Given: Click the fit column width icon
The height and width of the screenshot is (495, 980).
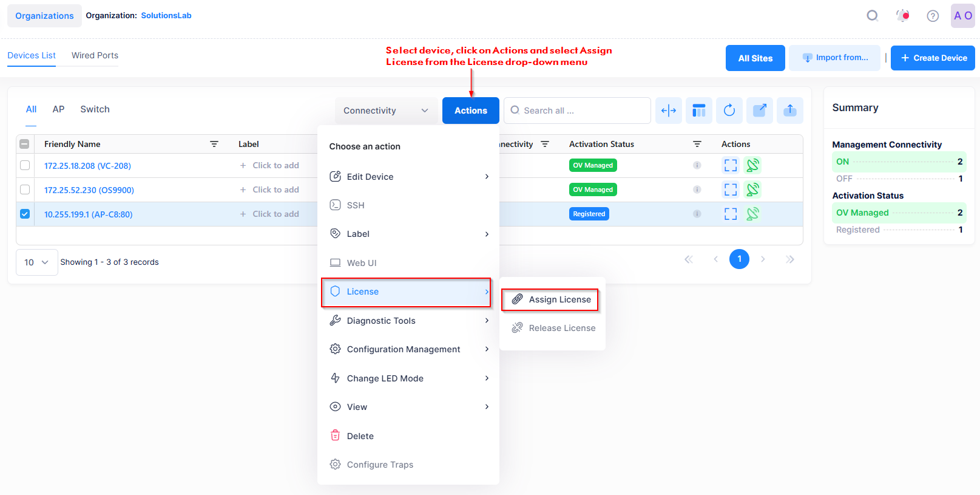Looking at the screenshot, I should click(x=668, y=111).
